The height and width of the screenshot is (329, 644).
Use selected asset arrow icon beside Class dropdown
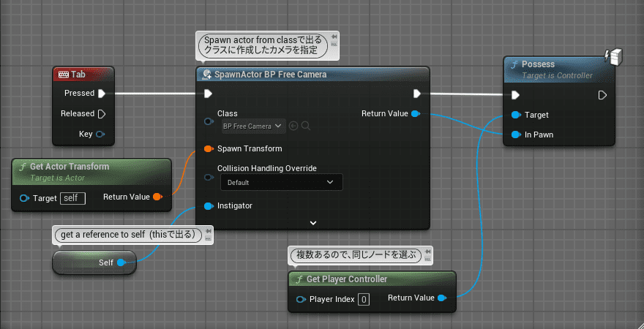[x=293, y=126]
